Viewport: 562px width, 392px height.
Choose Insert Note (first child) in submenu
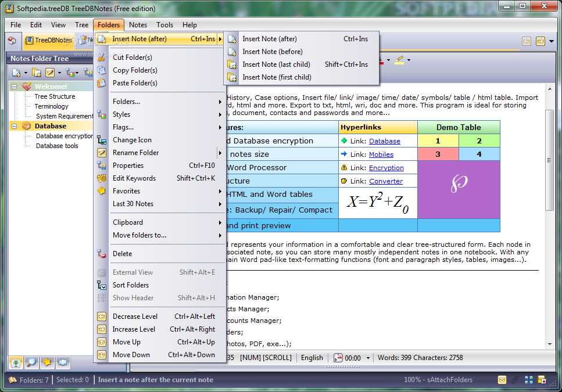point(302,77)
